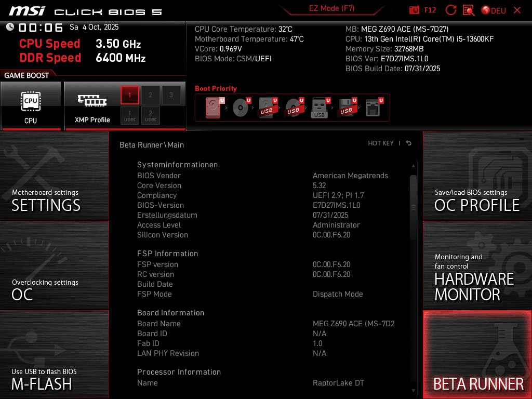Open the OC overclocking settings panel
This screenshot has height=399, width=532.
coord(54,265)
